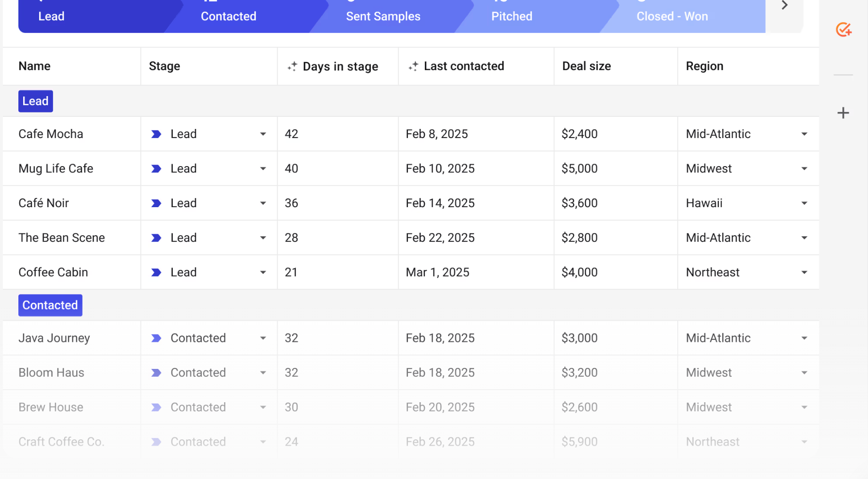This screenshot has width=868, height=479.
Task: Click the Lead group label badge
Action: [36, 101]
